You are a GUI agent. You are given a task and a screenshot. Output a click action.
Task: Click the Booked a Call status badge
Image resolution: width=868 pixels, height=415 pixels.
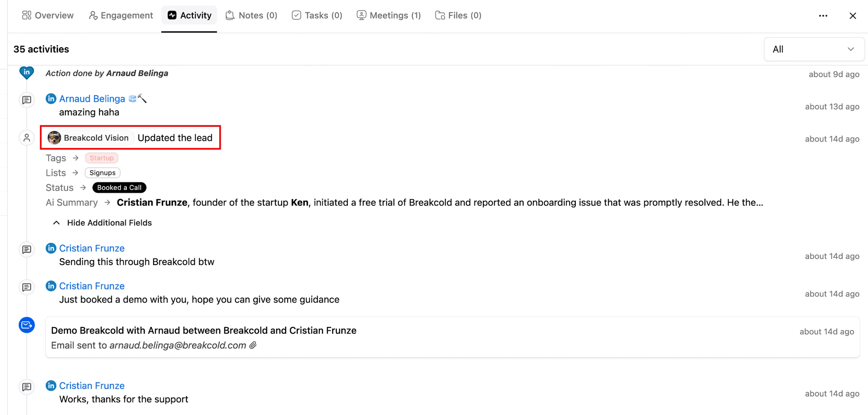119,188
